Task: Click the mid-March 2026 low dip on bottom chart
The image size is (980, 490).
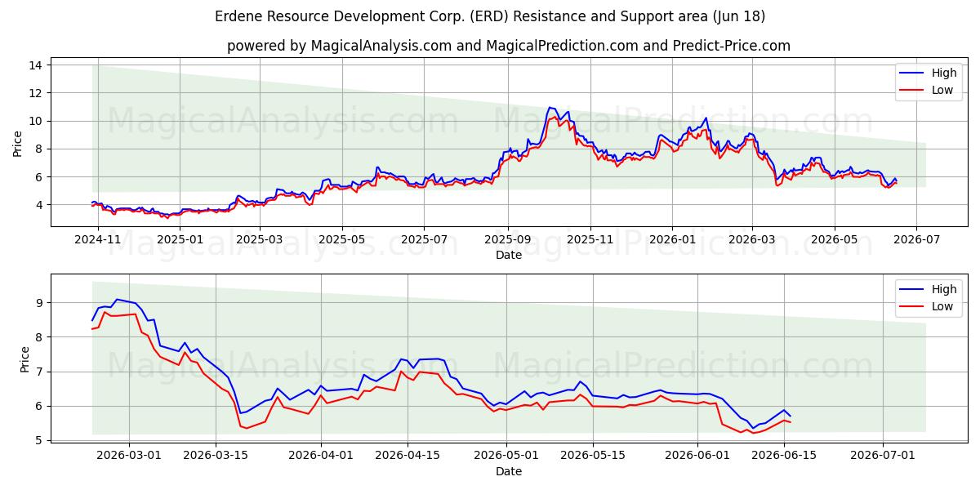Action: pos(245,426)
